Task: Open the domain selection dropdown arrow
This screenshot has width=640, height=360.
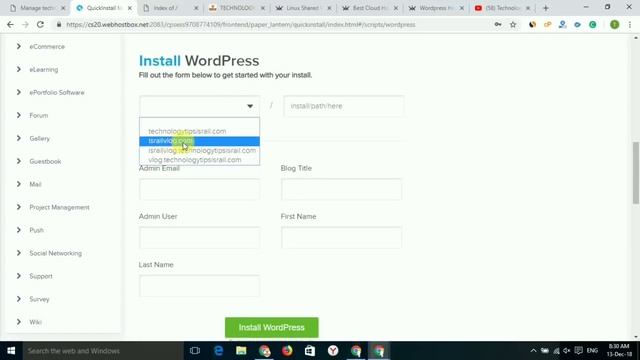Action: click(x=250, y=106)
